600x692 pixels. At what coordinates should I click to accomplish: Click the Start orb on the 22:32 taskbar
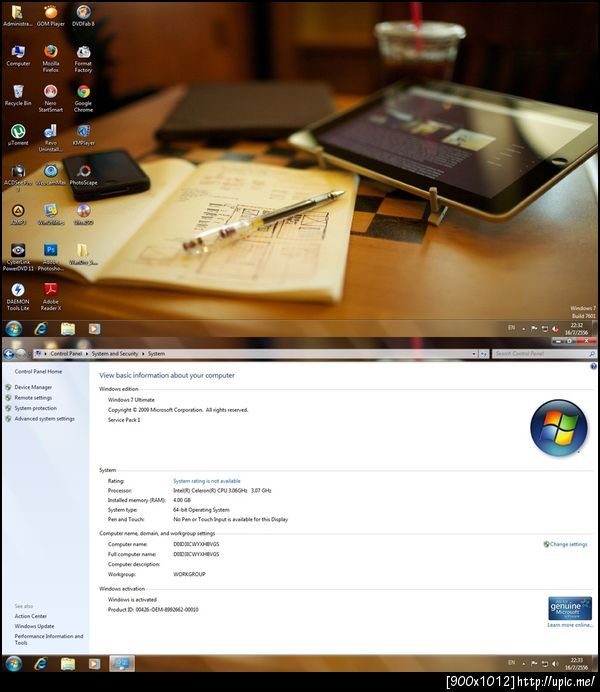pos(14,329)
